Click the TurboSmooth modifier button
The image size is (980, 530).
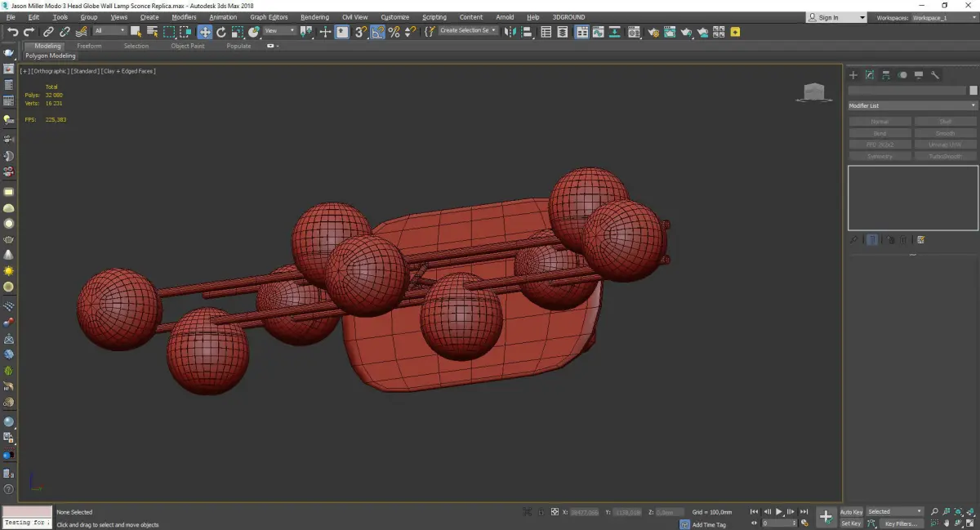945,156
